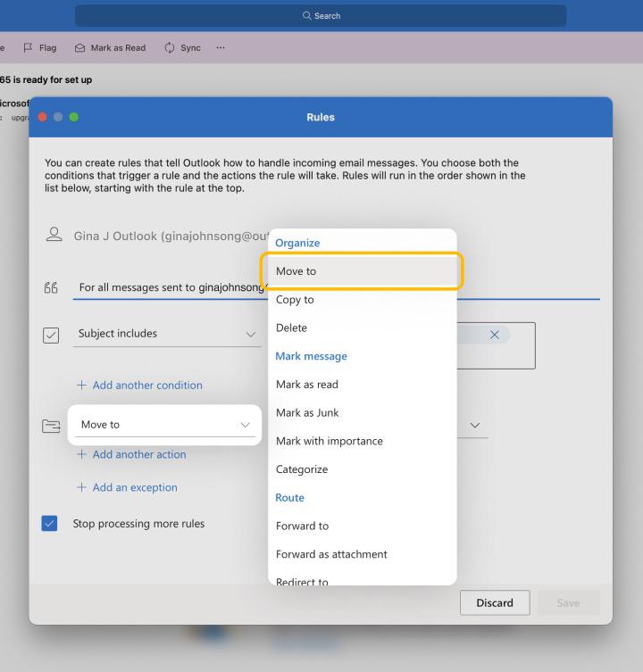Expand the folder chooser dropdown chevron

473,426
